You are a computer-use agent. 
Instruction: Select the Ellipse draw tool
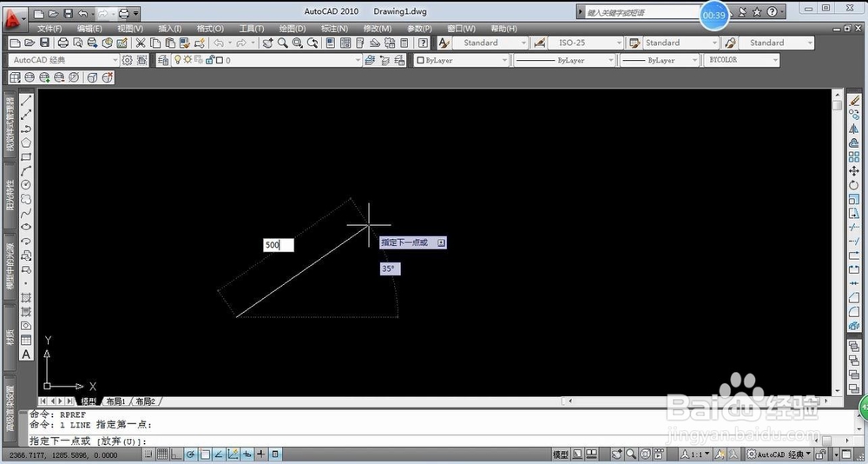(26, 228)
